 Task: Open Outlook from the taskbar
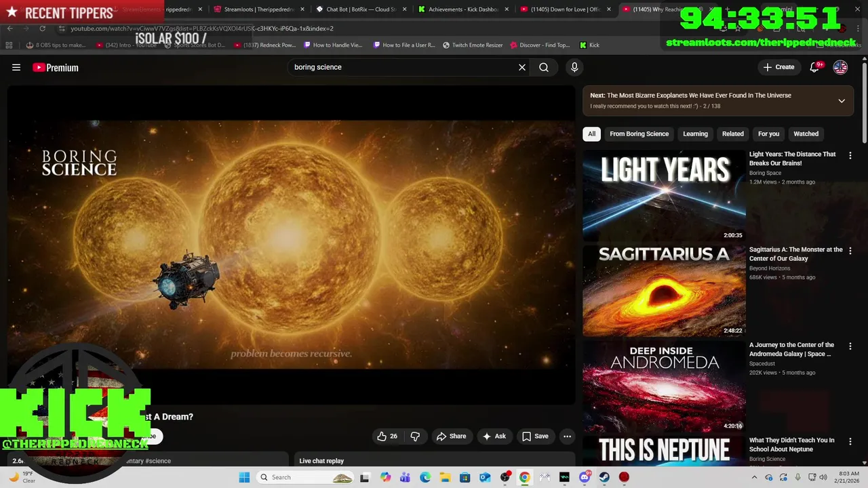pos(485,477)
